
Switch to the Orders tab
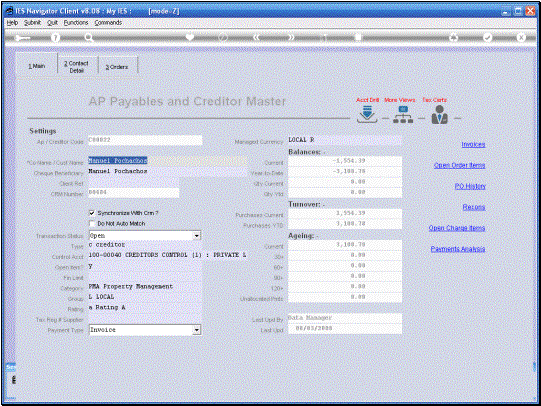click(117, 67)
